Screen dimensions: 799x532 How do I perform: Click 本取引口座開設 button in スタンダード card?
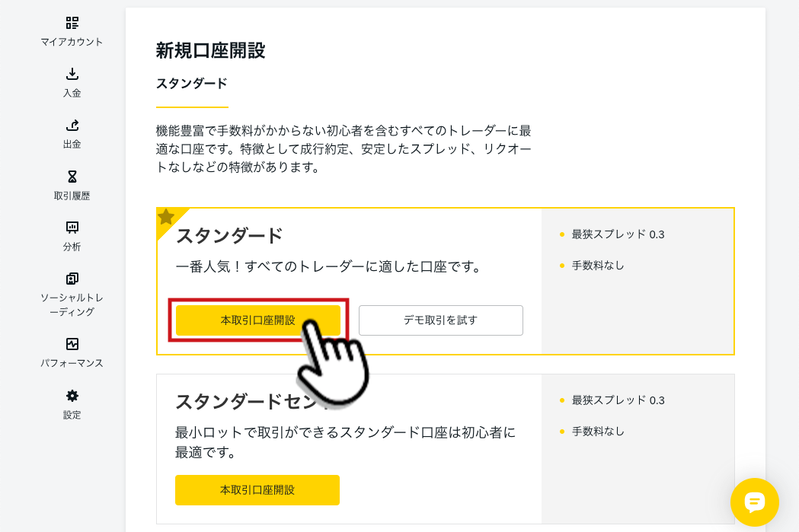258,320
